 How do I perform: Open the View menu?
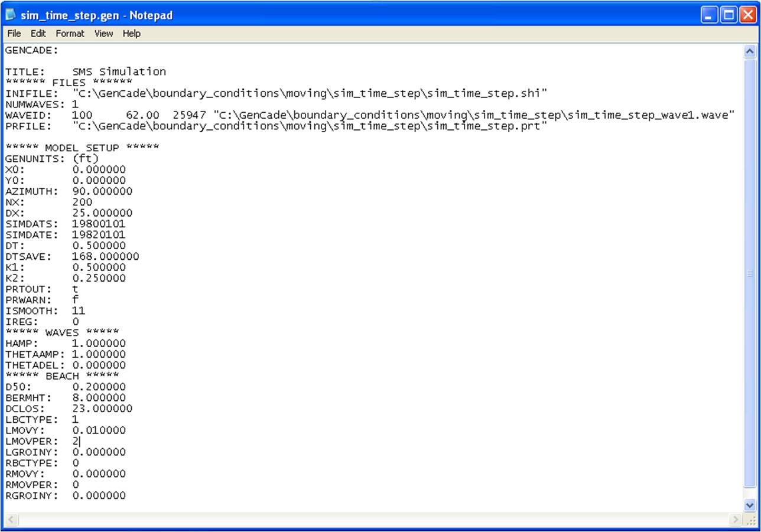pos(103,34)
